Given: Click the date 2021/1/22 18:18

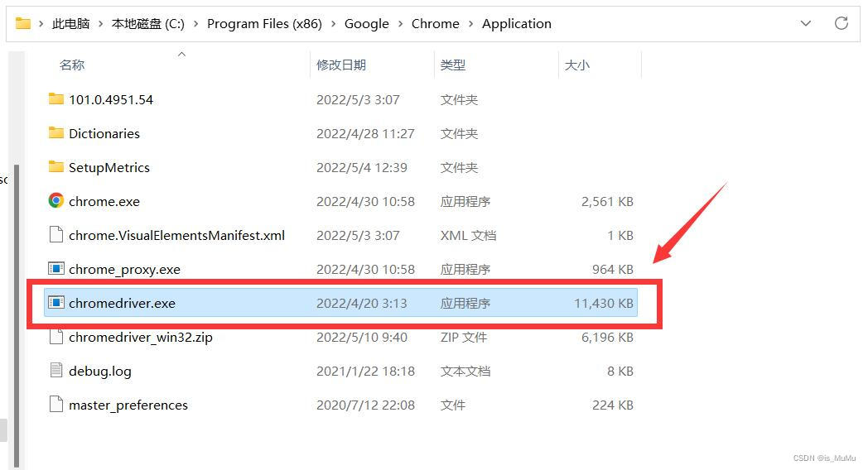Looking at the screenshot, I should pyautogui.click(x=365, y=371).
